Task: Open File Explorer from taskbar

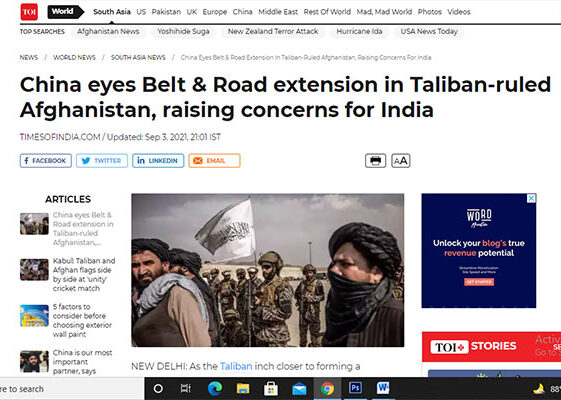Action: pyautogui.click(x=243, y=389)
